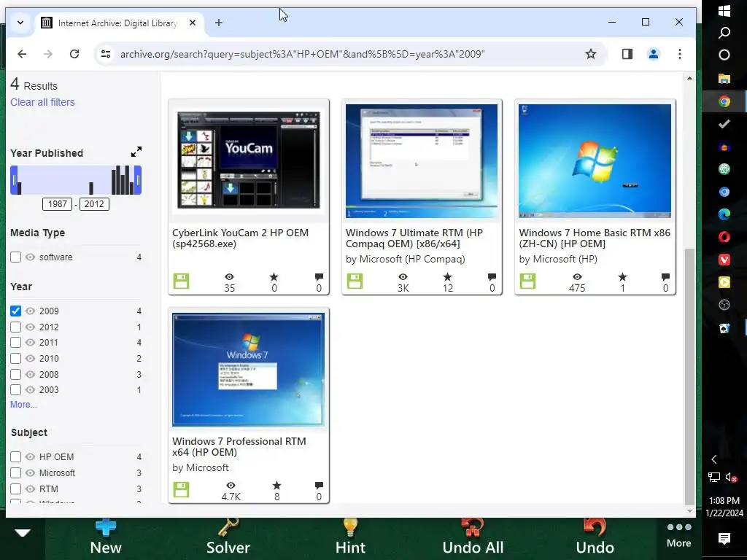The height and width of the screenshot is (560, 747).
Task: Click the vertical scrollbar thumb
Action: [x=689, y=376]
